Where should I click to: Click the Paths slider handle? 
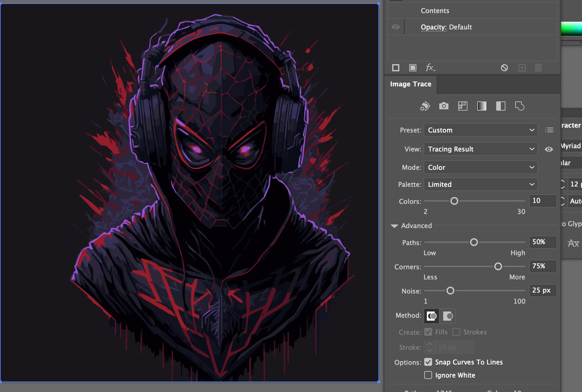click(474, 242)
